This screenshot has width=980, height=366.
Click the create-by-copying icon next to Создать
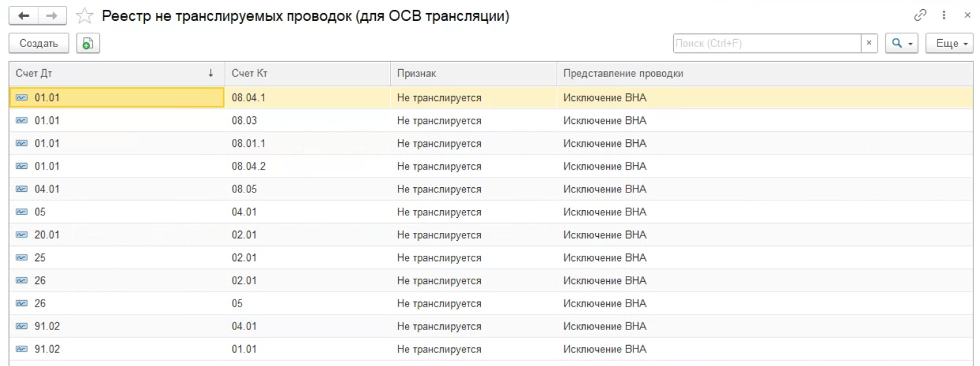click(x=87, y=43)
